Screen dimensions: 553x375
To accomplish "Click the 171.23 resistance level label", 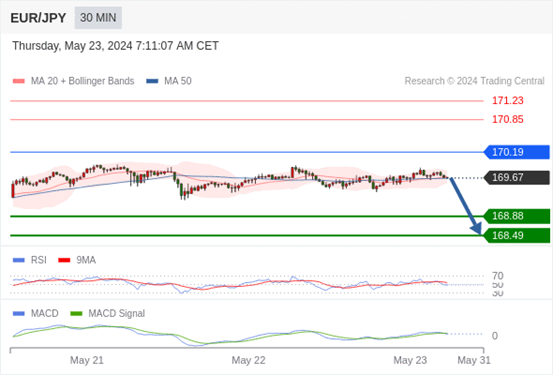I will [508, 101].
